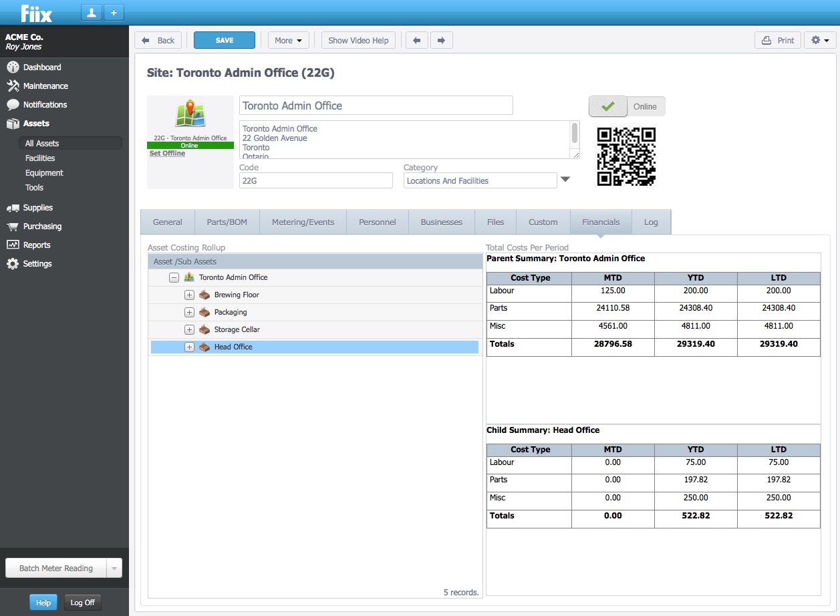Screen dimensions: 840x616
Task: Expand the Brewing Floor sub asset
Action: tap(189, 295)
